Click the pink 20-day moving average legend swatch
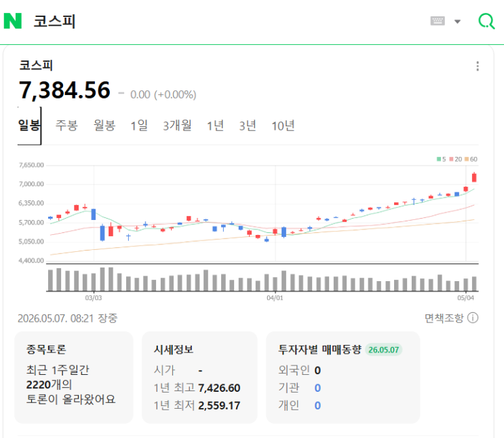This screenshot has height=438, width=504. point(451,159)
